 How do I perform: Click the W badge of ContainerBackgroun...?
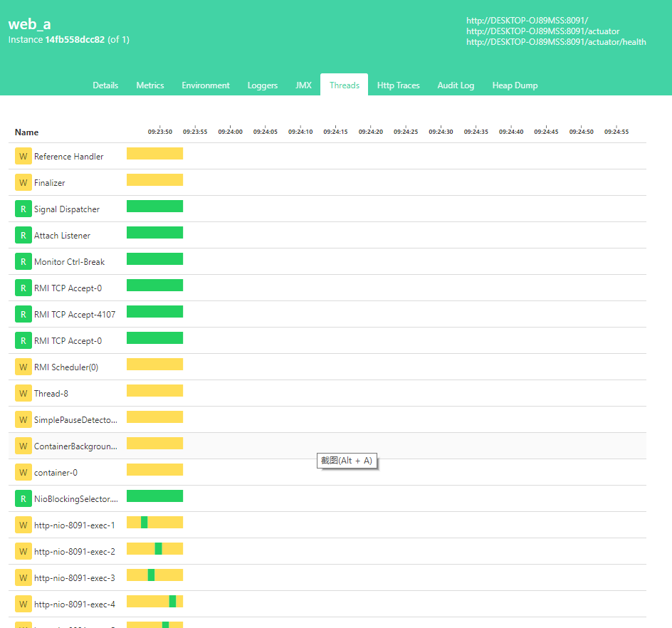click(x=23, y=446)
